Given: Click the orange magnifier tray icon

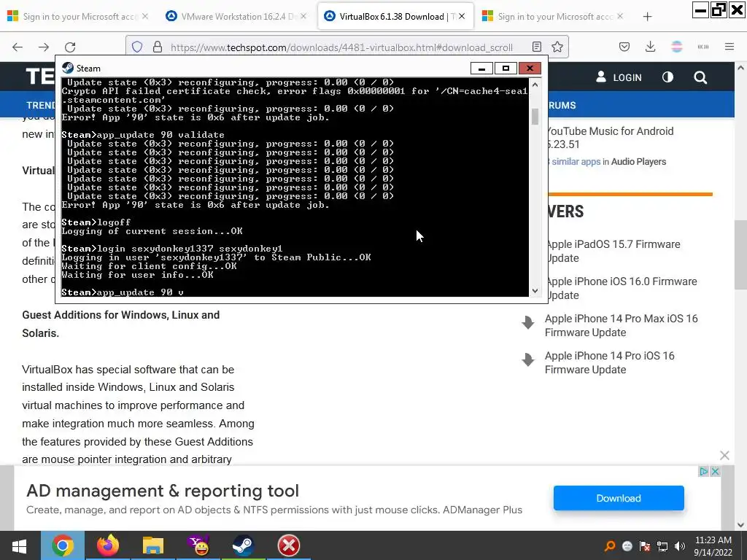Looking at the screenshot, I should tap(609, 546).
